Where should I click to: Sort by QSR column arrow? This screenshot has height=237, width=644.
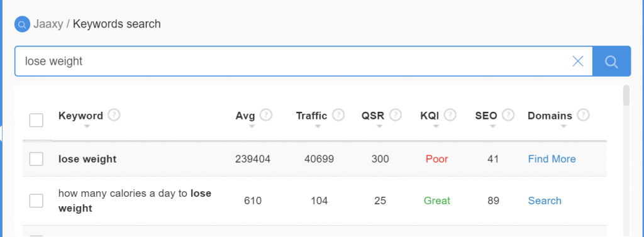coord(379,126)
